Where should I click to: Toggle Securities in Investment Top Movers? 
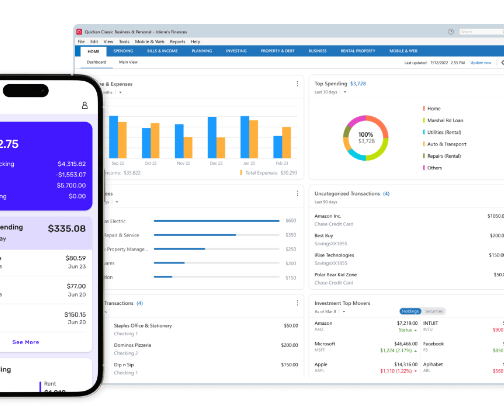[434, 311]
